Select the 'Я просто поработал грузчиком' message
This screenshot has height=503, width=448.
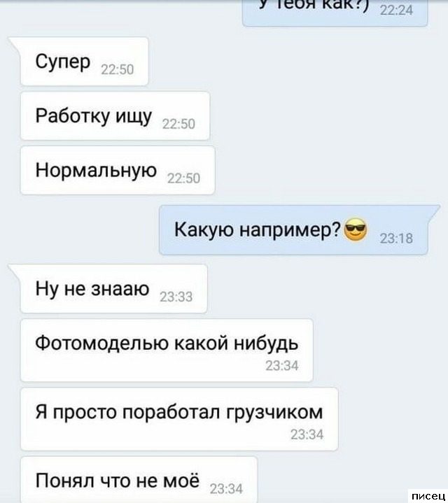tap(179, 419)
